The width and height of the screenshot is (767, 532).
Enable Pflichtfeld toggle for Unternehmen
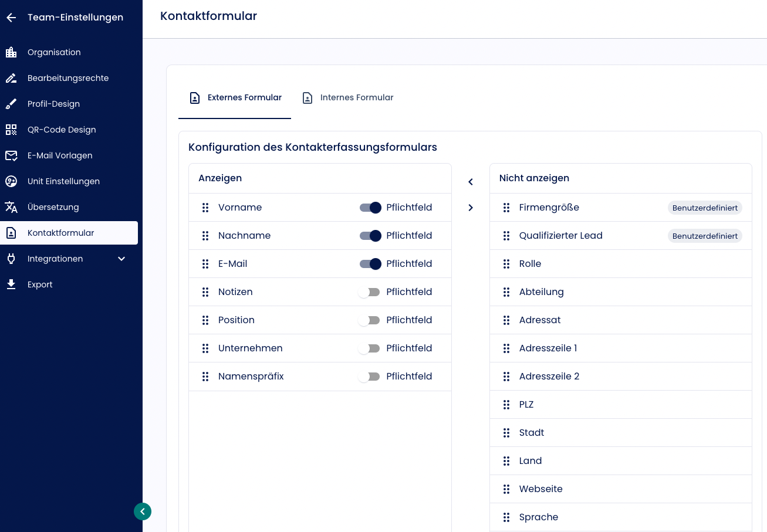coord(369,348)
